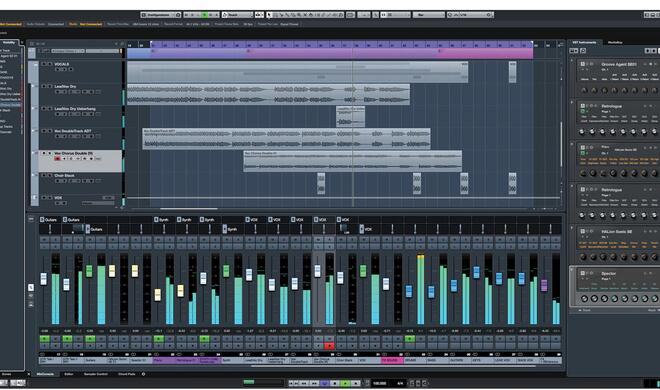Image resolution: width=660 pixels, height=390 pixels.
Task: Click the Groove Agent SE01 instrument name
Action: coord(618,64)
